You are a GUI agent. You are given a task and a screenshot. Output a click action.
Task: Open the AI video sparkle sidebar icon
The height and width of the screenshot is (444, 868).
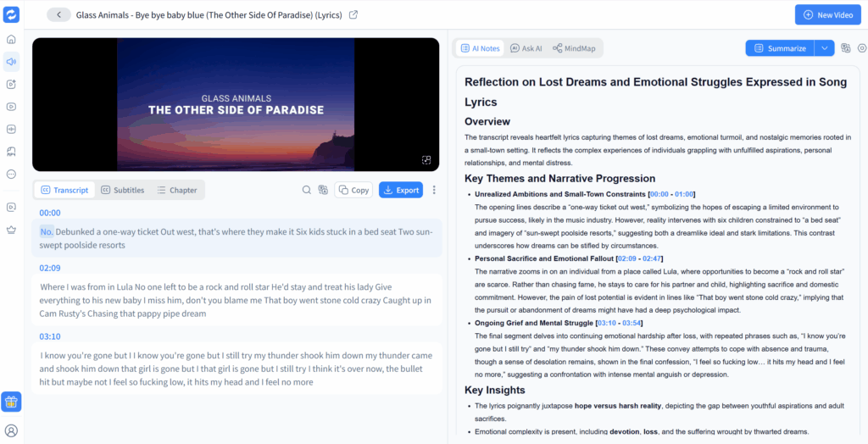pyautogui.click(x=11, y=84)
